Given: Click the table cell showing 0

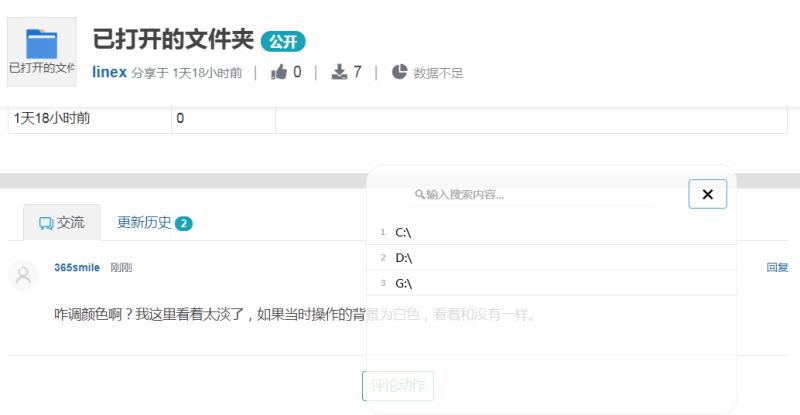Looking at the screenshot, I should 223,118.
